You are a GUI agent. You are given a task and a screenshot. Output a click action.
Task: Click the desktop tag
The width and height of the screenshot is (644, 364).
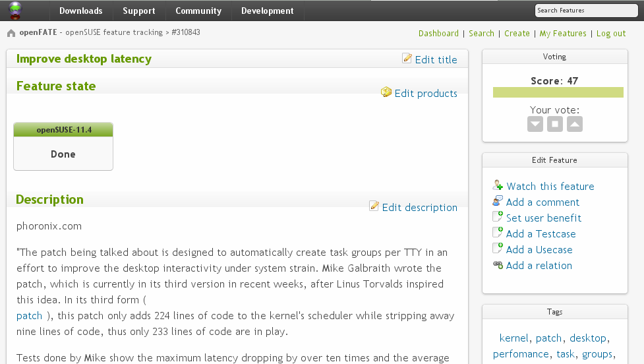(x=587, y=338)
